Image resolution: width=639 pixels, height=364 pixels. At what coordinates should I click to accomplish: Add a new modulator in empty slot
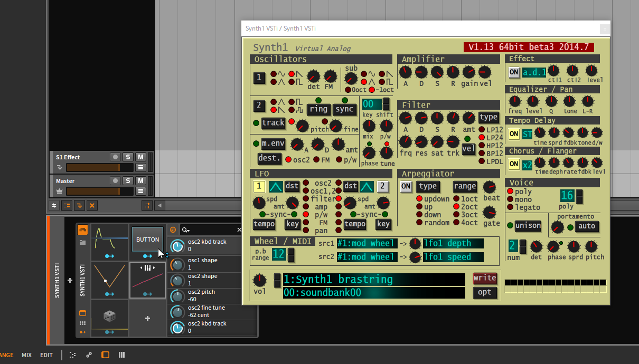pos(148,318)
